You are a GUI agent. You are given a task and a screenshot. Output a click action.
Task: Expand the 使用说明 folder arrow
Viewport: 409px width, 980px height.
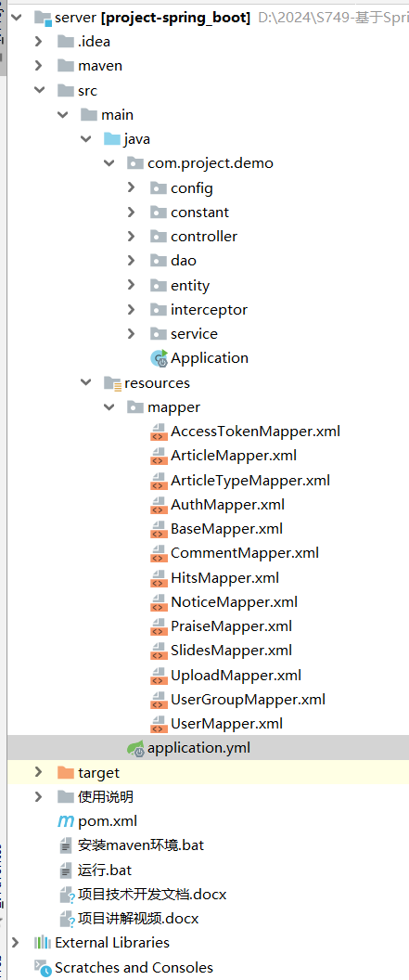click(x=39, y=797)
